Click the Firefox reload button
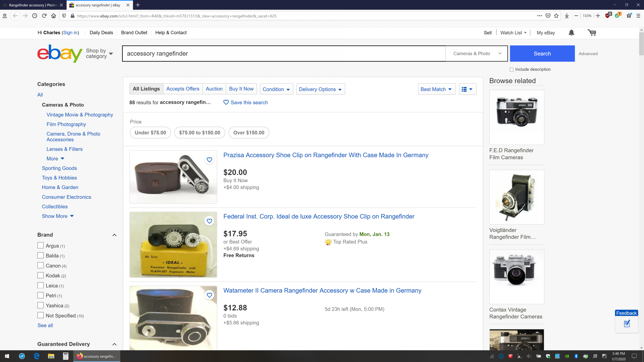 pos(44,16)
